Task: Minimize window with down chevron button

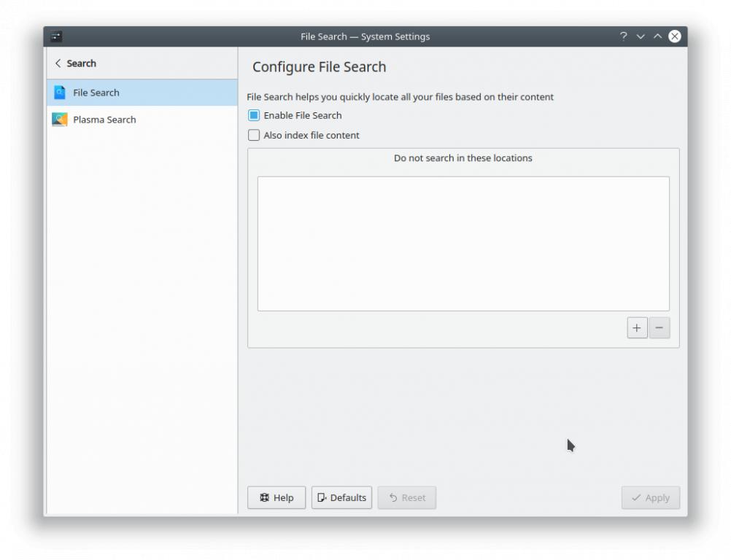Action: pos(641,36)
